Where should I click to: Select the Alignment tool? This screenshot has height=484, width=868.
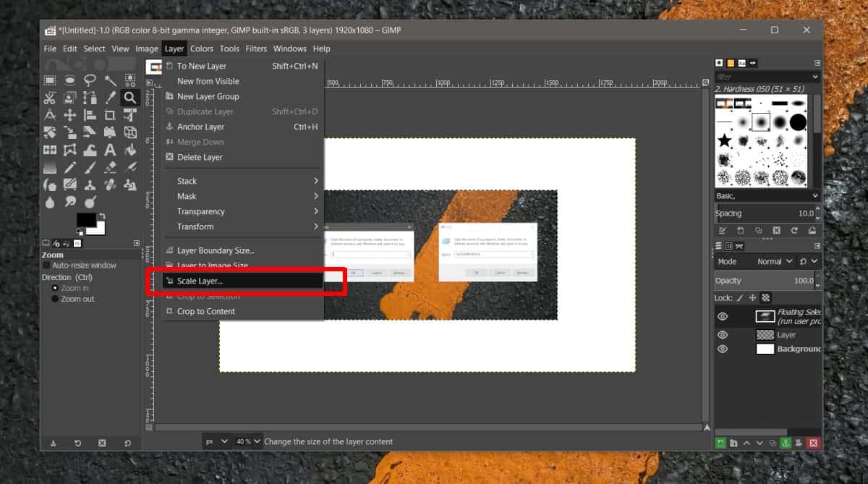click(x=90, y=115)
